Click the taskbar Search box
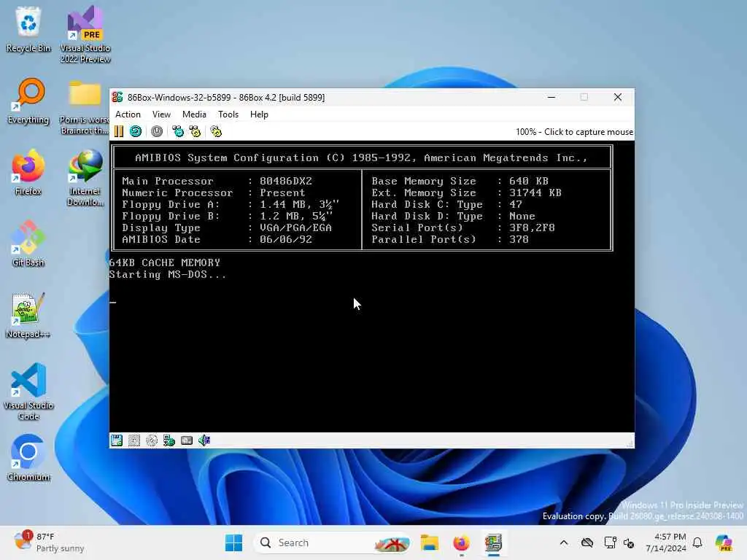This screenshot has height=560, width=747. (333, 542)
